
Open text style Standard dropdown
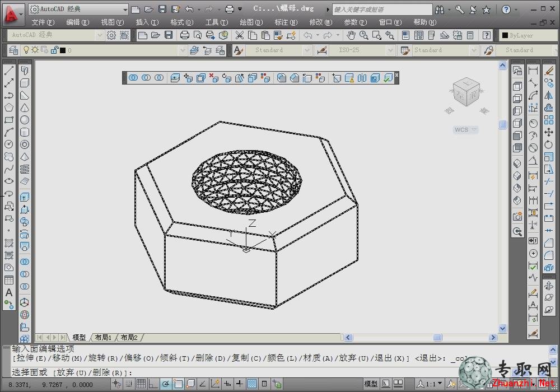pyautogui.click(x=307, y=50)
